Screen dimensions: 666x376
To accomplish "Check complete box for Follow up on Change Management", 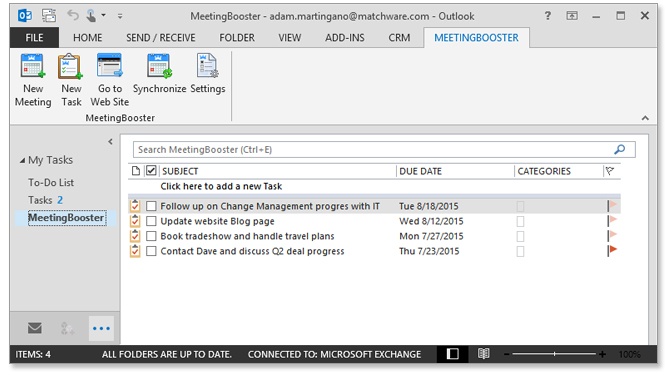I will point(151,206).
